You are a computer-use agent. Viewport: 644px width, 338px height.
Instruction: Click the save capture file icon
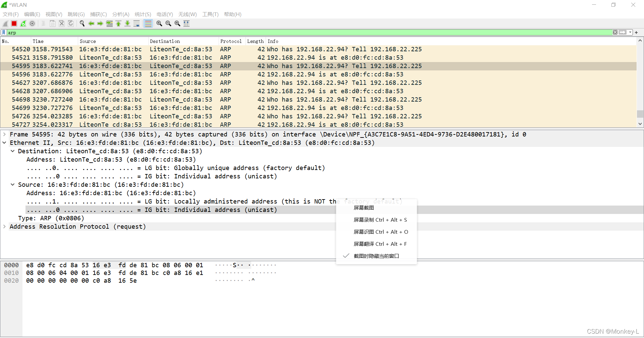53,23
